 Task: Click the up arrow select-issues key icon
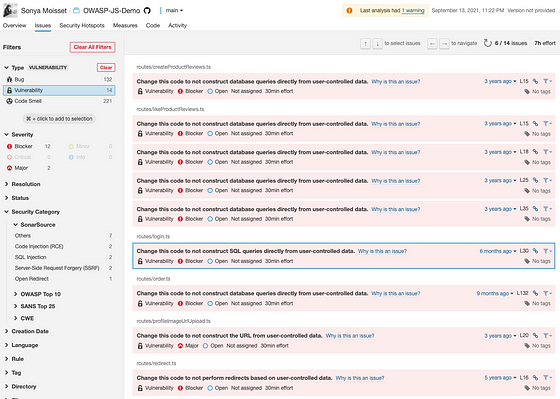tap(365, 44)
